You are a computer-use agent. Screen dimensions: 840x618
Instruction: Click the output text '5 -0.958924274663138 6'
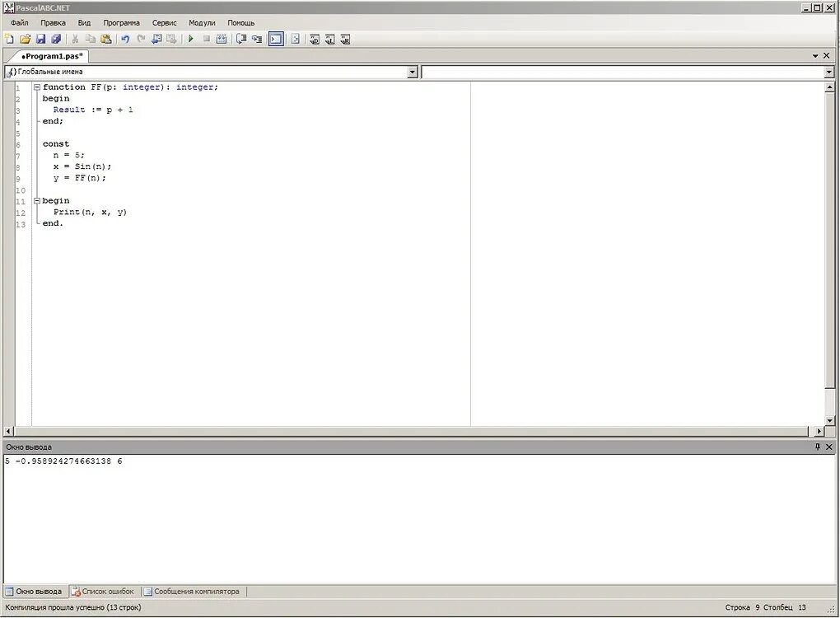coord(63,461)
